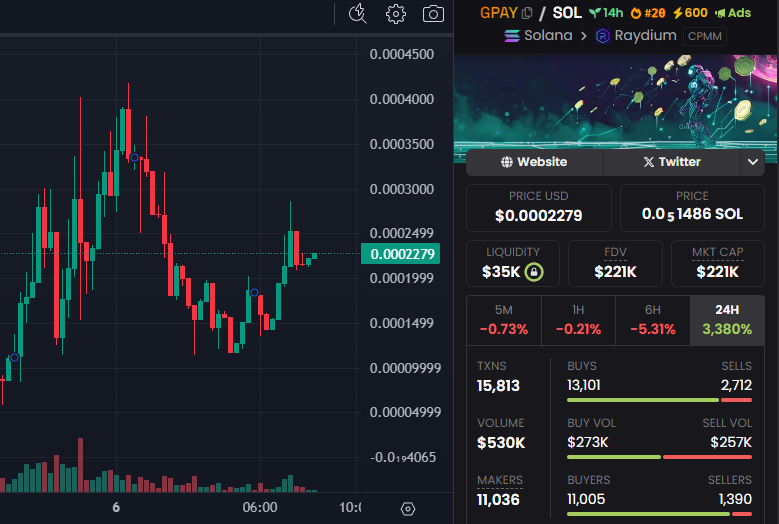Click blue circle marker near chart peak
The image size is (779, 524).
134,157
